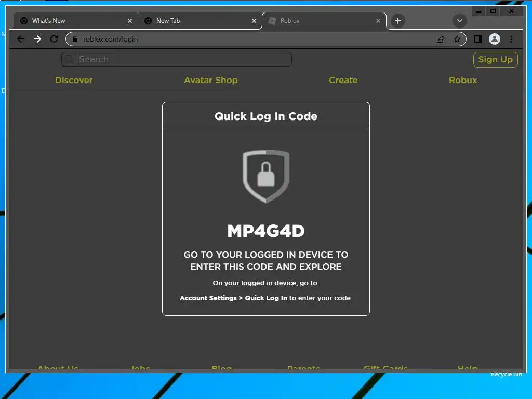Open the Chrome three-dot menu
Screen dimensions: 532x399
tap(511, 39)
